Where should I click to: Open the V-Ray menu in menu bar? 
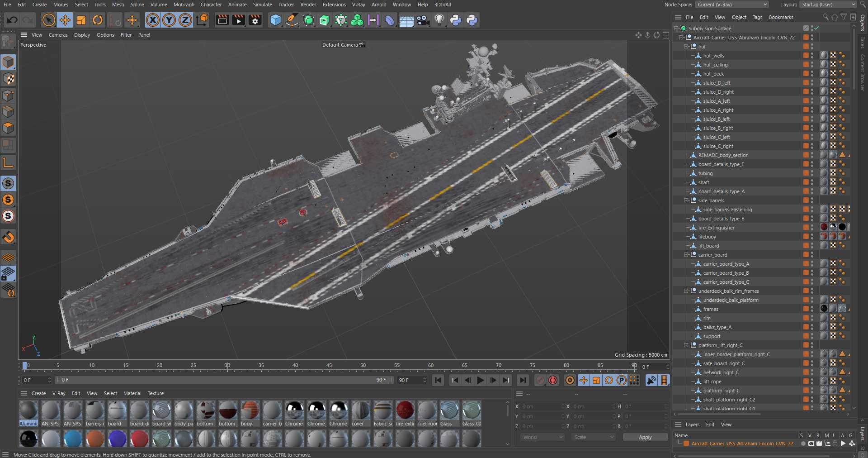pos(359,5)
